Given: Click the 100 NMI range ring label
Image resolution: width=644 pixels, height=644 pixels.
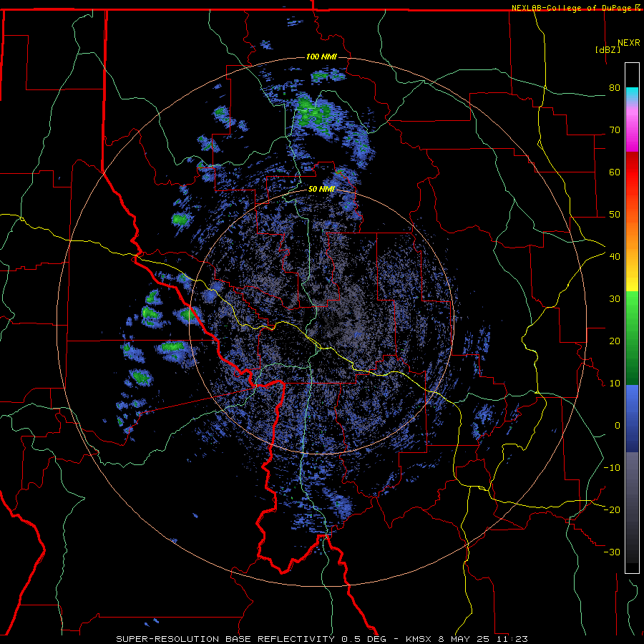Looking at the screenshot, I should (321, 57).
